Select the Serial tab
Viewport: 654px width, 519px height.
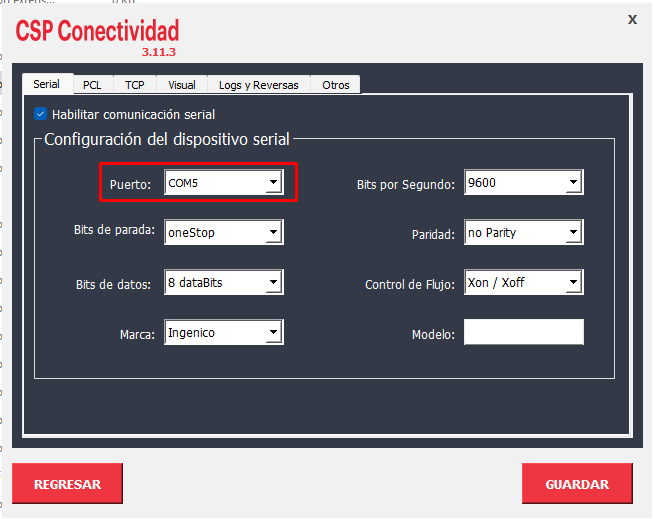(x=46, y=84)
